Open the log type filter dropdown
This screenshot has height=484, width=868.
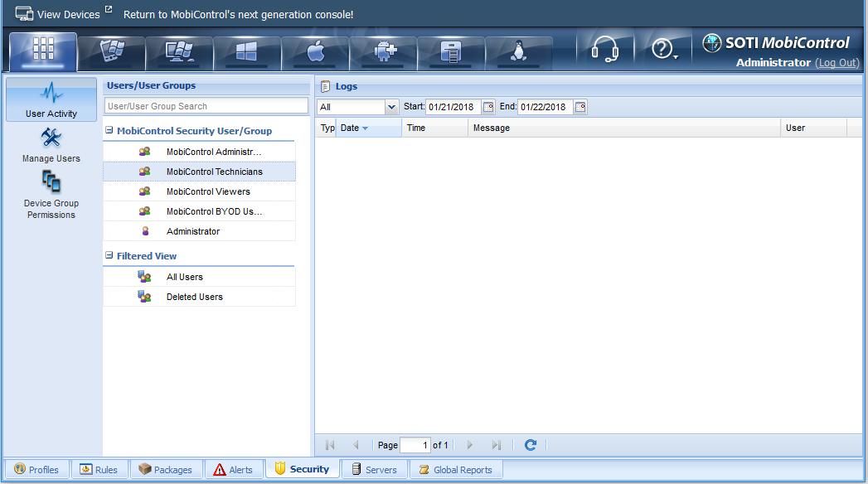point(391,107)
